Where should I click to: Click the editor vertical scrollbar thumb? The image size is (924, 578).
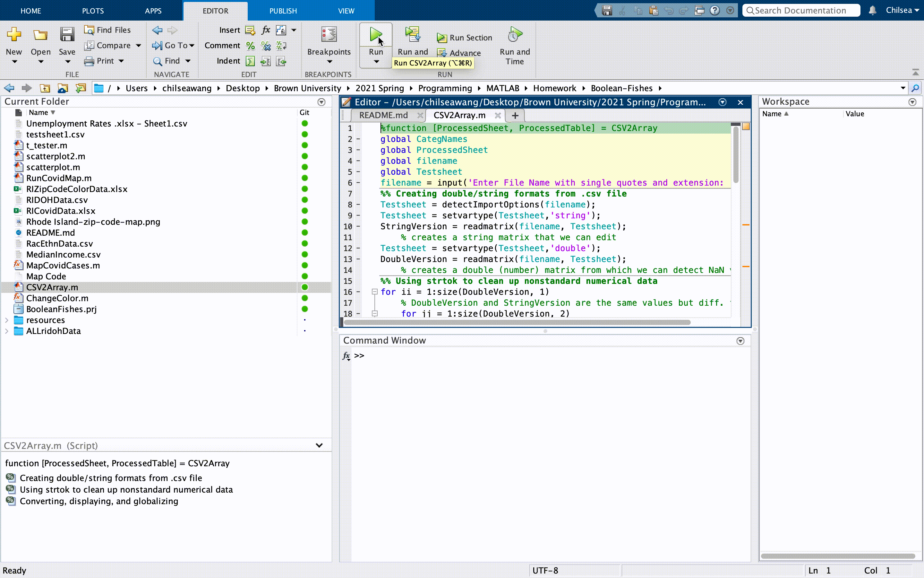coord(736,154)
